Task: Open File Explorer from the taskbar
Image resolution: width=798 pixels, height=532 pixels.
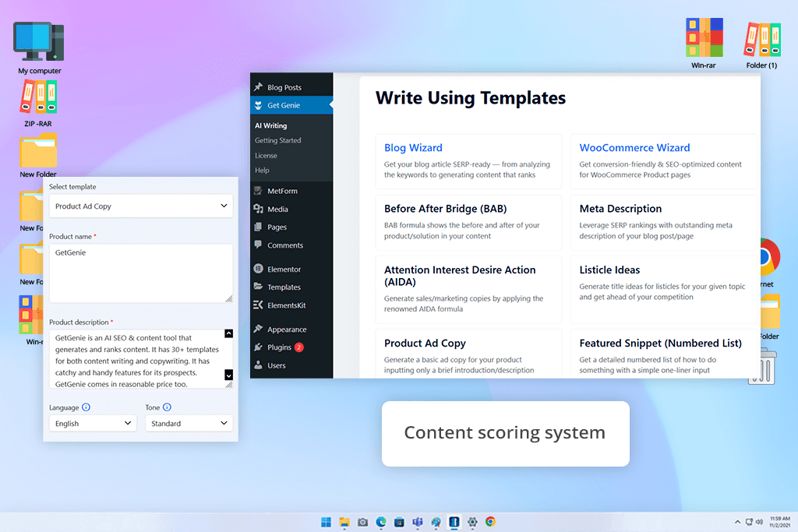Action: (x=344, y=522)
